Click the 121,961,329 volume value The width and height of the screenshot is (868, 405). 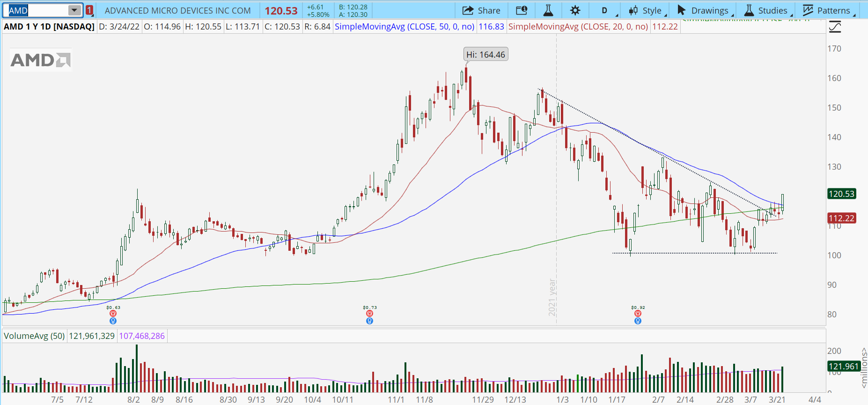click(x=92, y=336)
